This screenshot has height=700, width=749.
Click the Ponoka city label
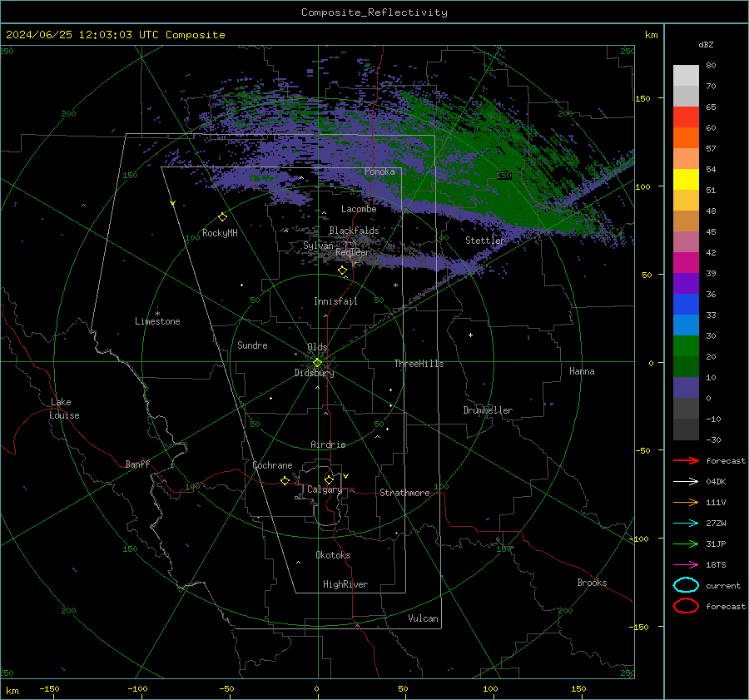[379, 171]
